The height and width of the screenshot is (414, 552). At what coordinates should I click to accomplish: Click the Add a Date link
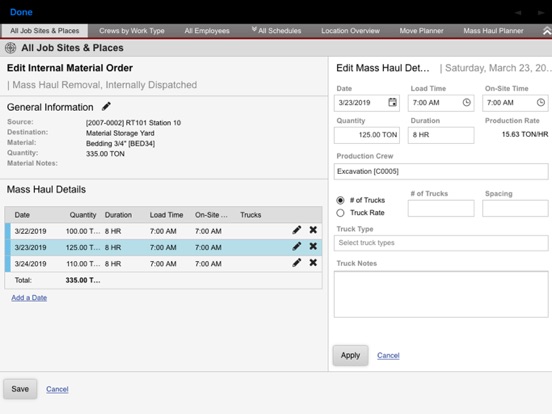29,298
